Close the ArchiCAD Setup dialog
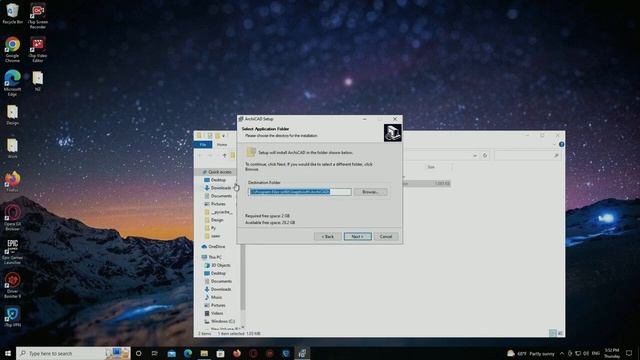Image resolution: width=640 pixels, height=360 pixels. coord(395,119)
